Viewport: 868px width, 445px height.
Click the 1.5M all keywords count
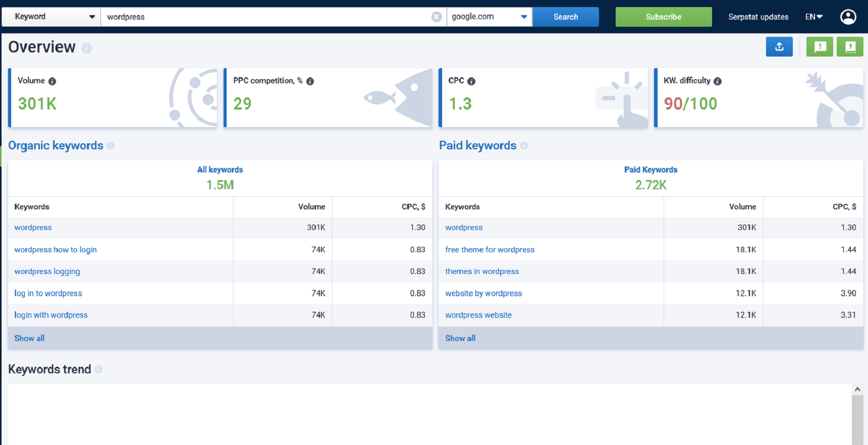click(220, 185)
